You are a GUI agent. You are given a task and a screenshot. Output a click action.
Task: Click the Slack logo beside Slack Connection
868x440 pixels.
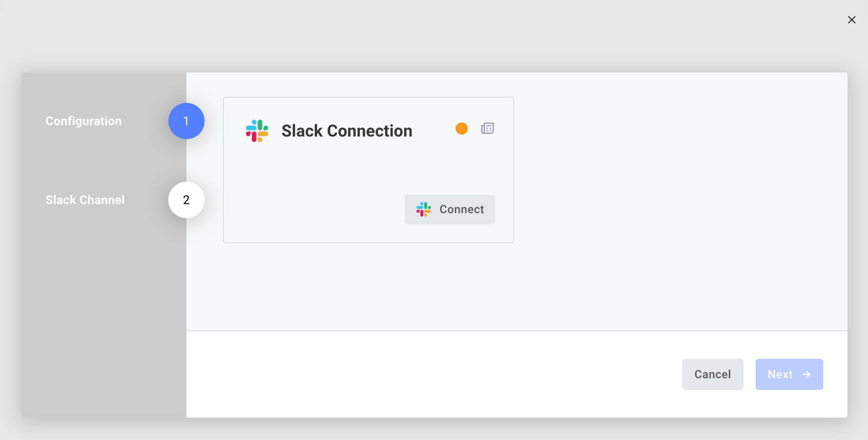coord(257,130)
